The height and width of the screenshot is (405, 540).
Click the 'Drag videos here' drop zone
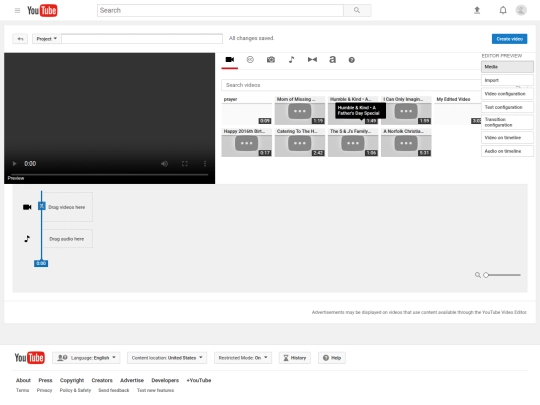tap(67, 207)
